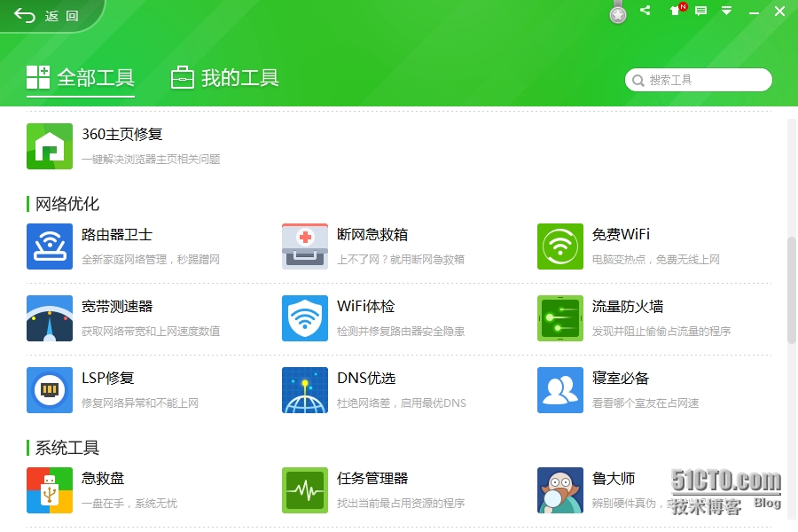Click the 断网急救箱 title text
The width and height of the screenshot is (798, 532).
pyautogui.click(x=372, y=235)
